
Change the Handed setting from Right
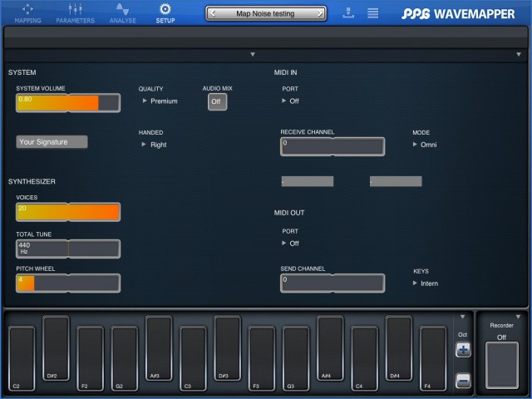point(155,145)
